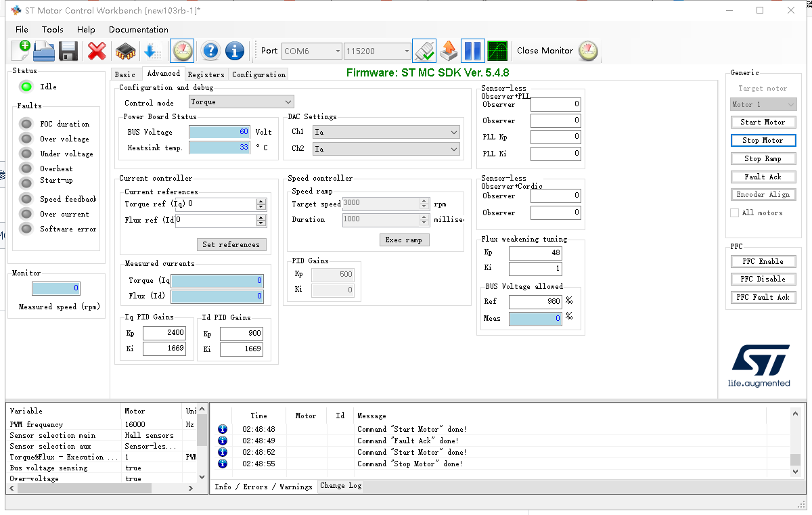Switch to the Registers tab
Screen dimensions: 812x515
(x=206, y=74)
